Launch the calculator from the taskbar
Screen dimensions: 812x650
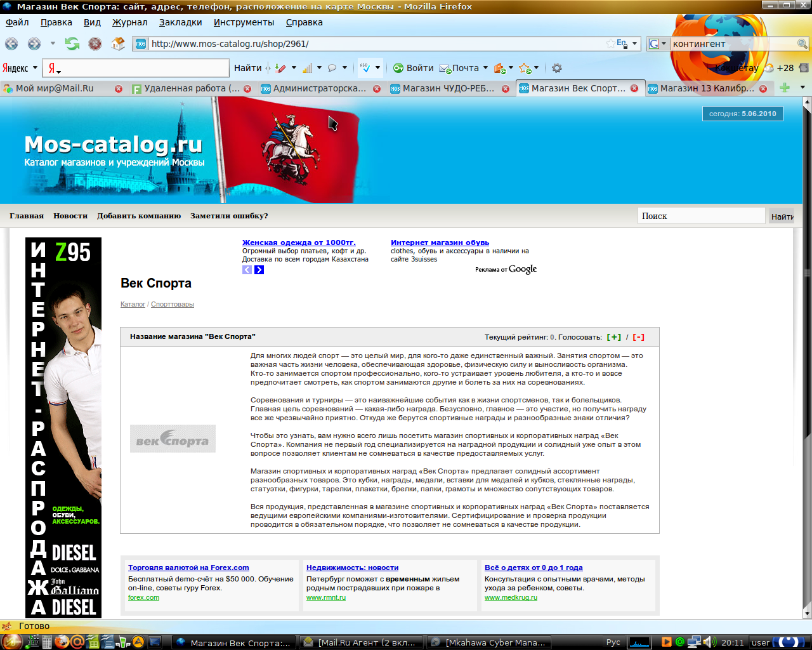[x=46, y=642]
